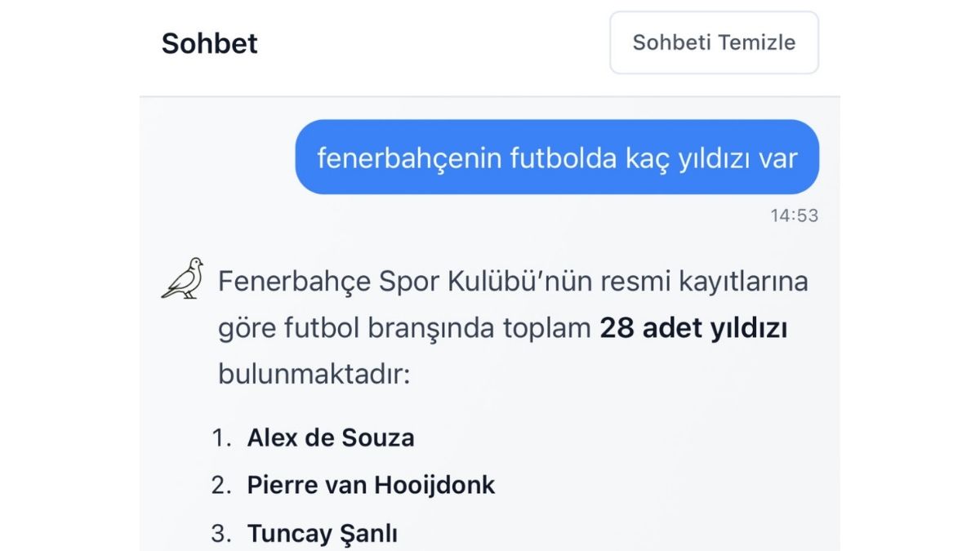Image resolution: width=980 pixels, height=551 pixels.
Task: Select the Sohbet header title
Action: click(210, 43)
